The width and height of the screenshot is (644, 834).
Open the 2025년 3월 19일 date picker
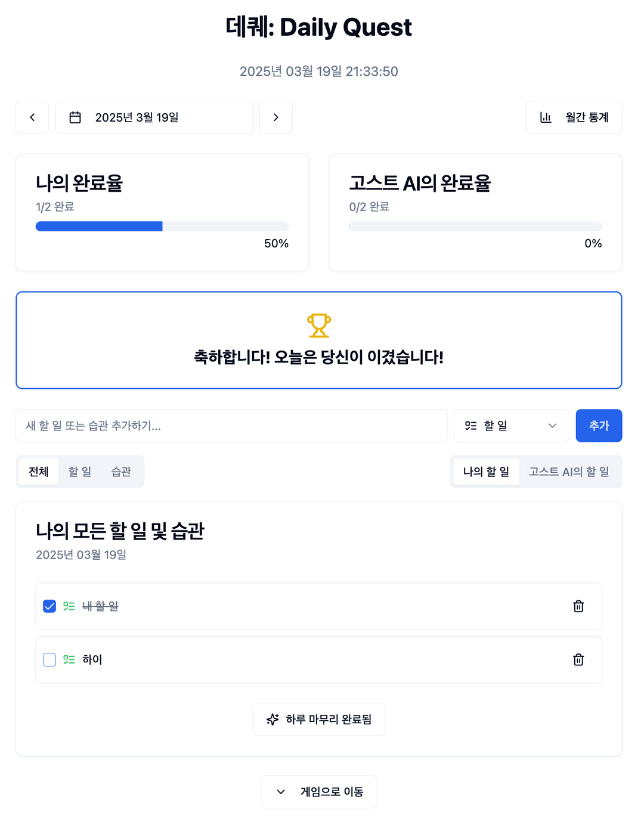click(154, 117)
